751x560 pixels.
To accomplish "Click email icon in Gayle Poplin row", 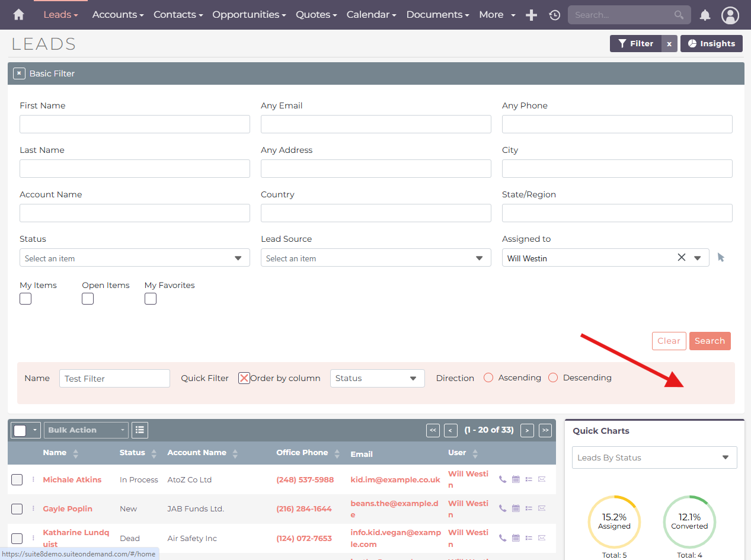I will tap(542, 508).
